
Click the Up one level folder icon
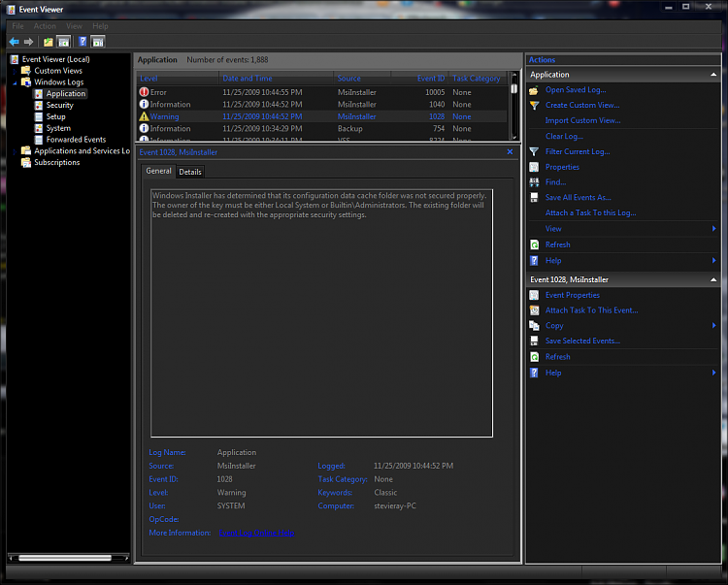(x=49, y=42)
